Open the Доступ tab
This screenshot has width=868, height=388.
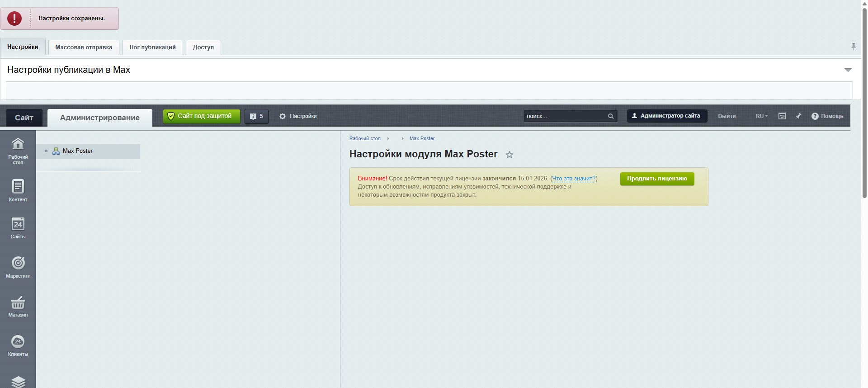tap(203, 47)
